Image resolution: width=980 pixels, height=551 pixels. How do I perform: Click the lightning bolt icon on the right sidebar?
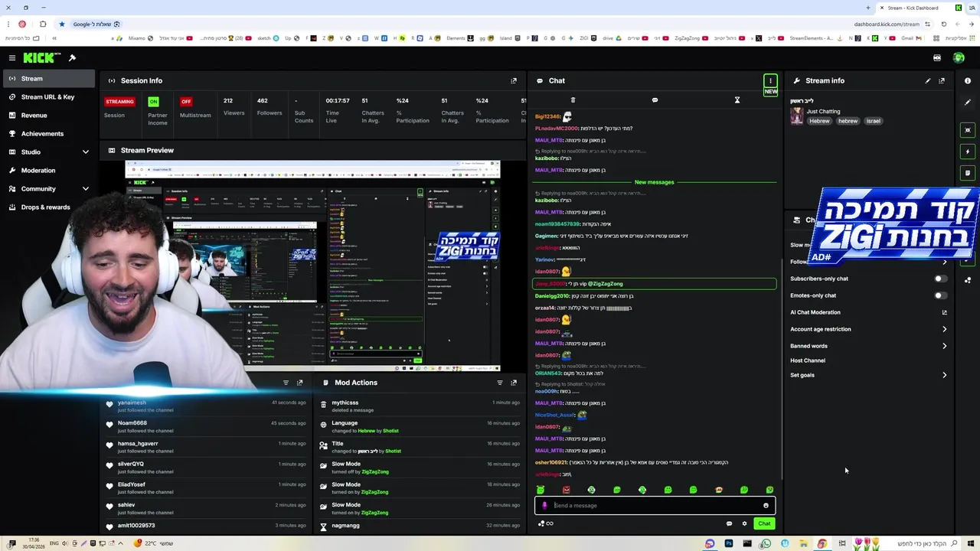pos(968,152)
